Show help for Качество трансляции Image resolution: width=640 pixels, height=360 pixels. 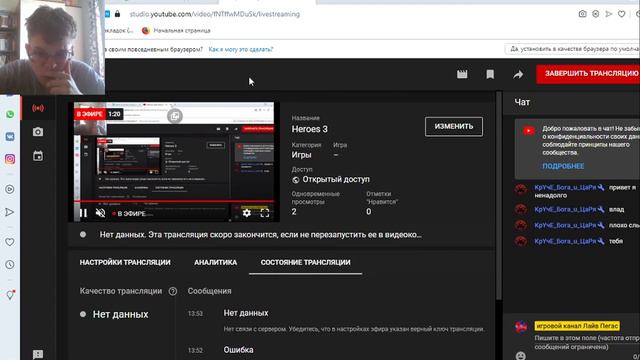click(x=173, y=291)
